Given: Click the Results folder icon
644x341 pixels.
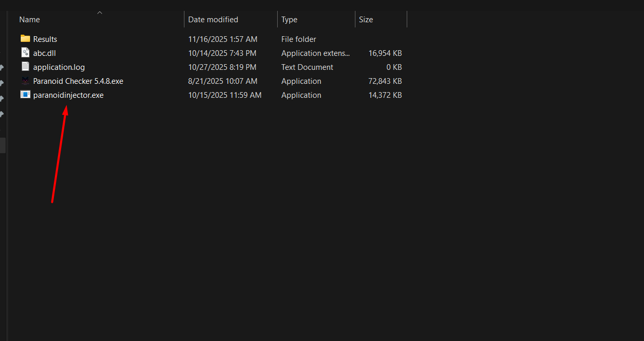Looking at the screenshot, I should point(25,39).
